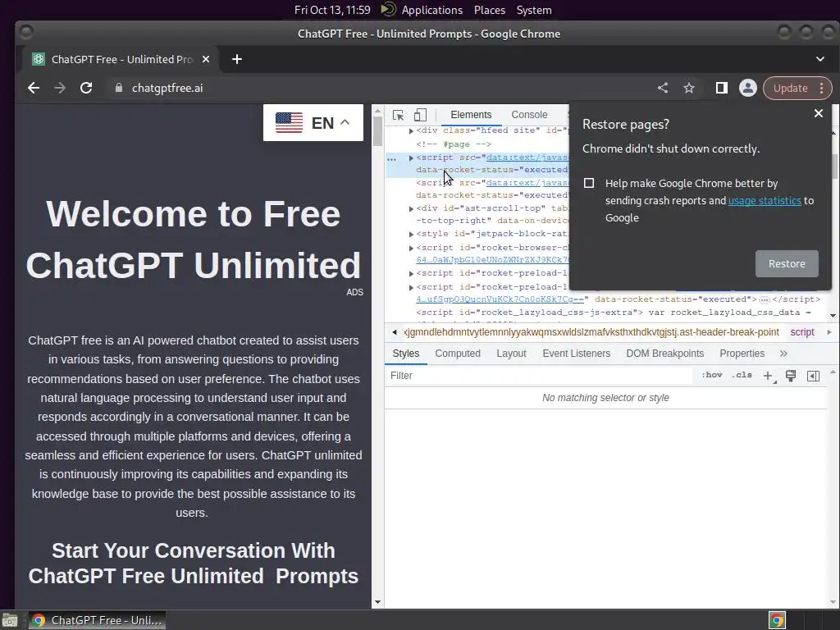Switch to the DevTools Console tab
Viewport: 840px width, 630px height.
click(x=529, y=115)
